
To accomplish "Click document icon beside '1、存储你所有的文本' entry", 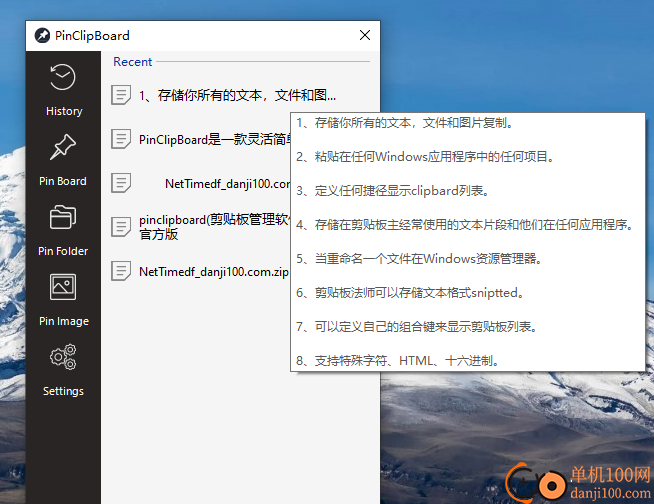I will [x=121, y=95].
